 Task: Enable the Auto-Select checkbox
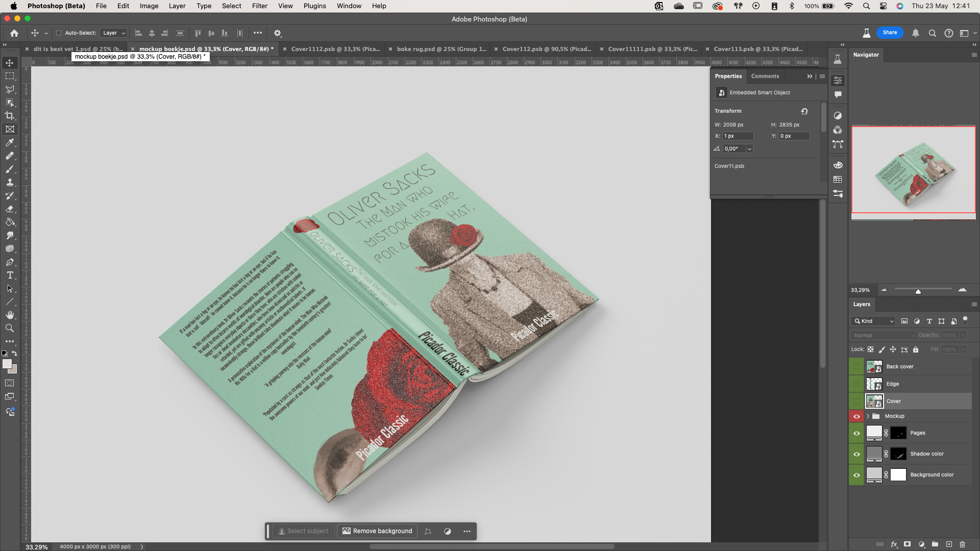(x=59, y=33)
